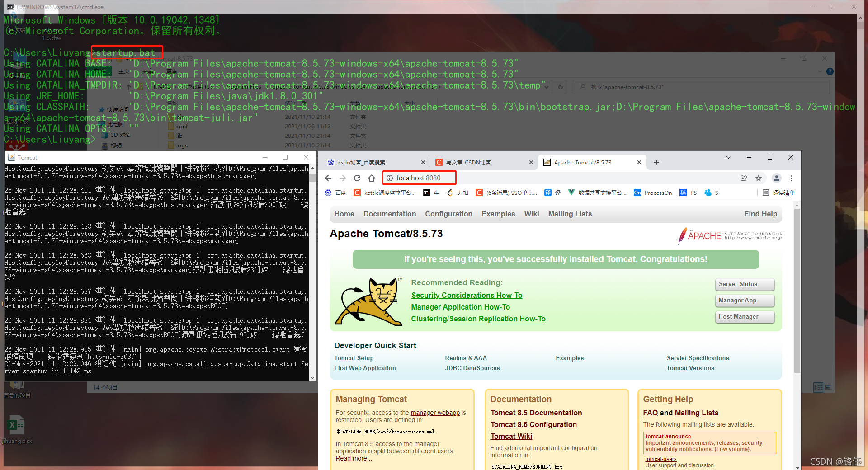Click the browser forward arrow

click(x=343, y=178)
